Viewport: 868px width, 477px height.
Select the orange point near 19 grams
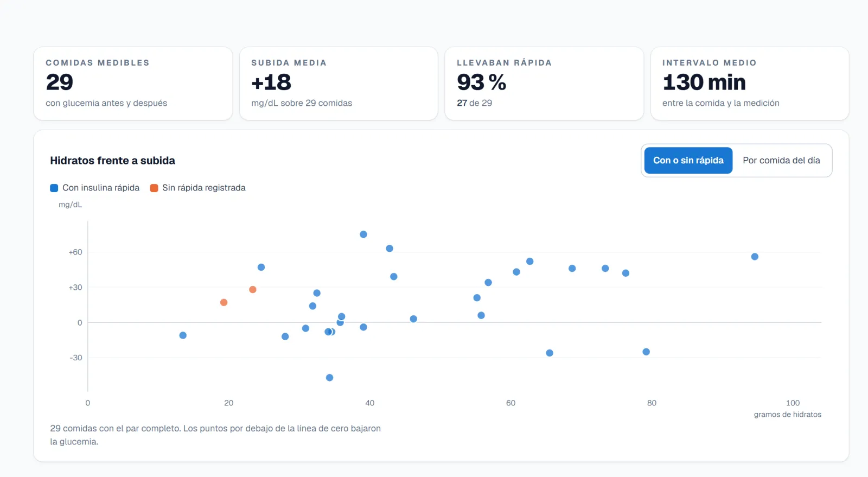tap(224, 302)
